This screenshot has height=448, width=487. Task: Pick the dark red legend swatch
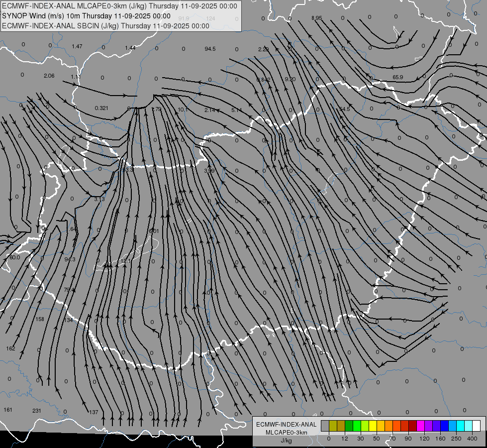[x=413, y=426]
